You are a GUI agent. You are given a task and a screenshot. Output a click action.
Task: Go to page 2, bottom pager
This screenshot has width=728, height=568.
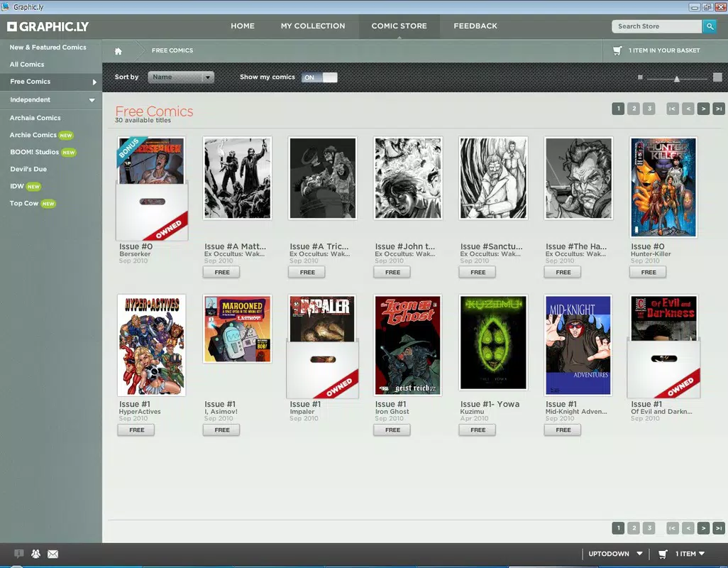[x=634, y=528]
